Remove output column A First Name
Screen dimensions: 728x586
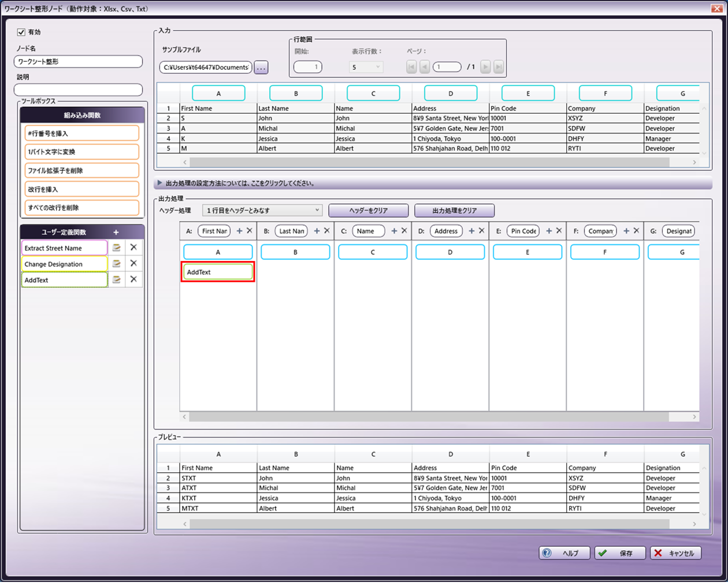click(250, 231)
